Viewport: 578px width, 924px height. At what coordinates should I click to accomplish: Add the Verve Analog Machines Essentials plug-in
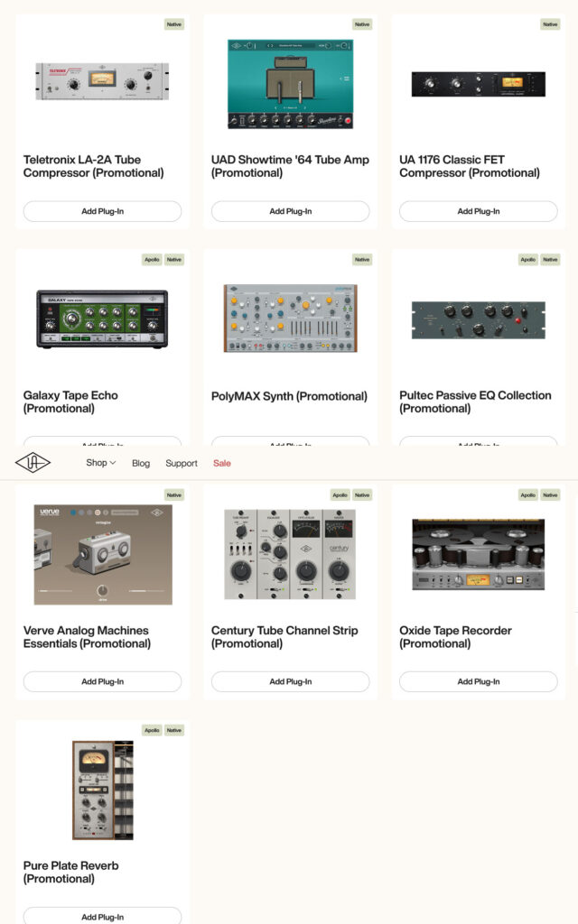click(x=103, y=681)
